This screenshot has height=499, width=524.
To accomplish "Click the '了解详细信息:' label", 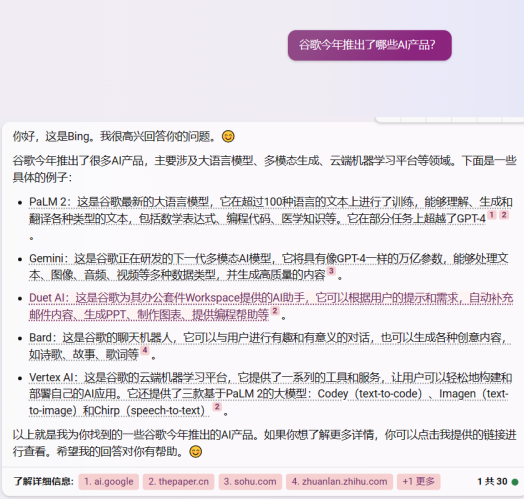I will tap(43, 482).
